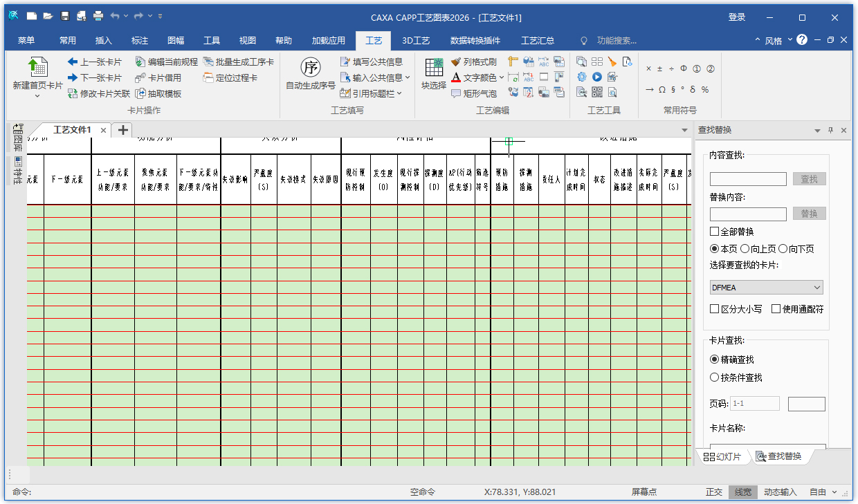Click 列格式刷 format brush tool
The image size is (858, 504).
click(x=474, y=62)
